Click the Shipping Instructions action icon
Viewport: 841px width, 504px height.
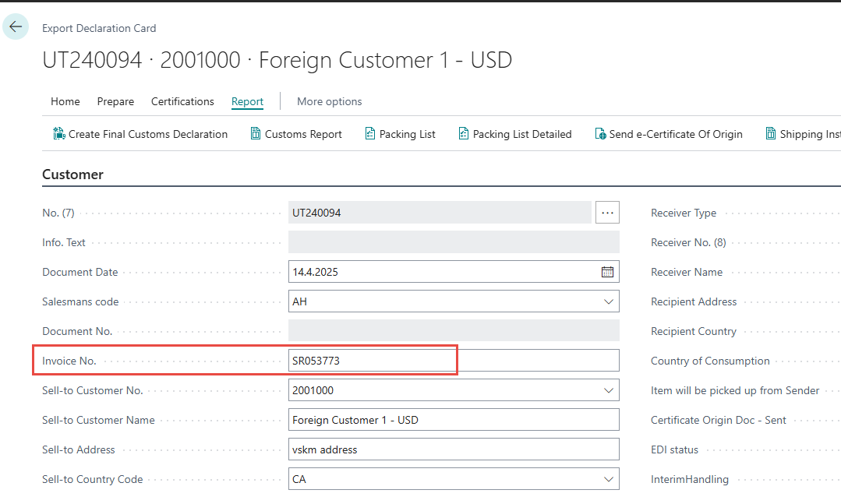tap(771, 134)
